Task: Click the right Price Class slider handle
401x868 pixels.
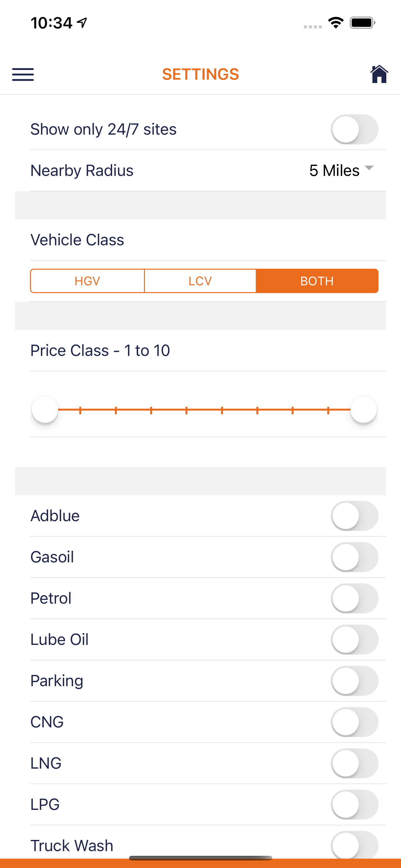Action: pyautogui.click(x=363, y=410)
